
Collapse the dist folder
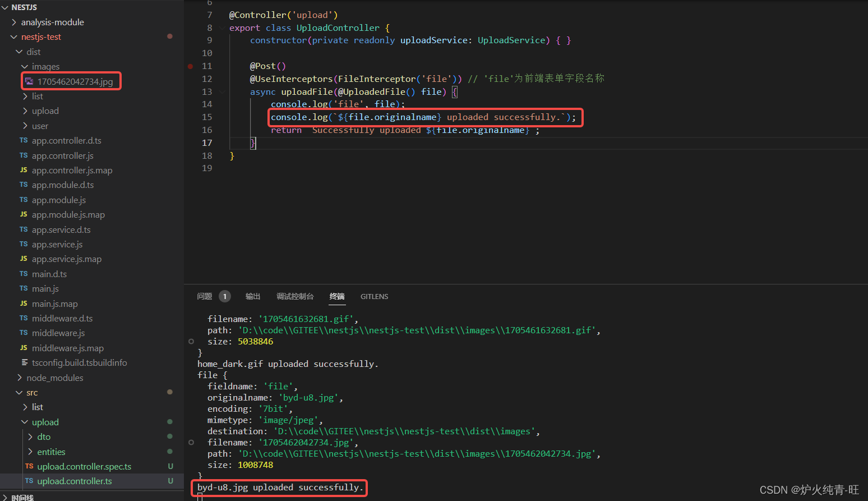point(19,52)
